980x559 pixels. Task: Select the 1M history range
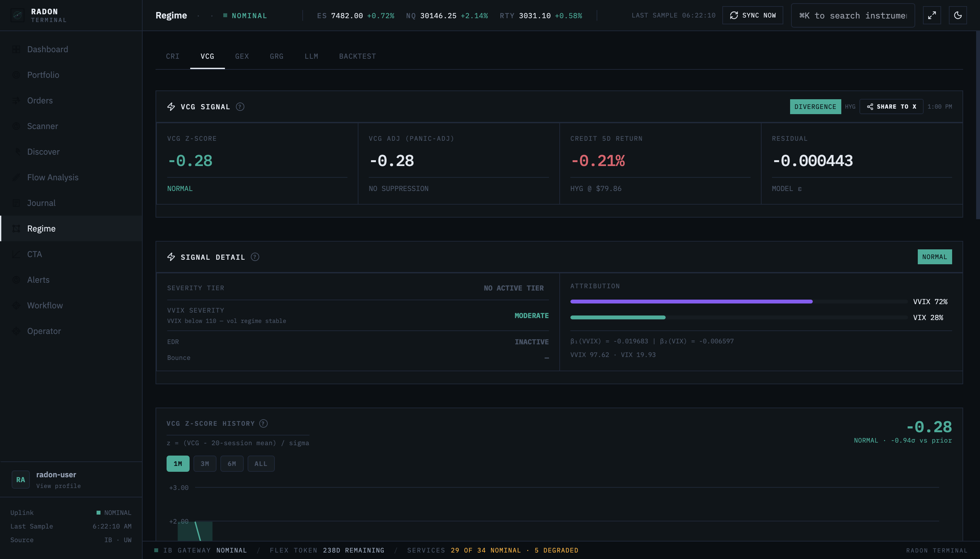pyautogui.click(x=178, y=464)
